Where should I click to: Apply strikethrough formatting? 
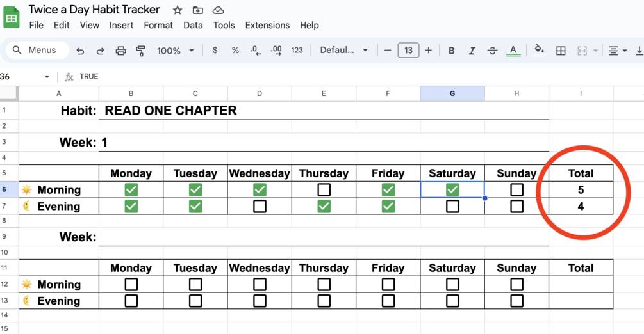492,51
